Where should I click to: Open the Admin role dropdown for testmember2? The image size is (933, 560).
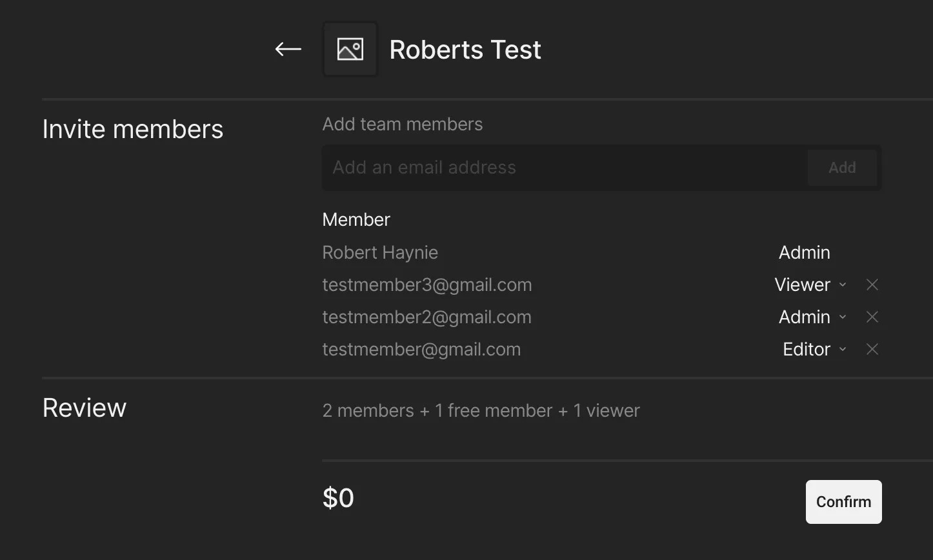tap(812, 317)
